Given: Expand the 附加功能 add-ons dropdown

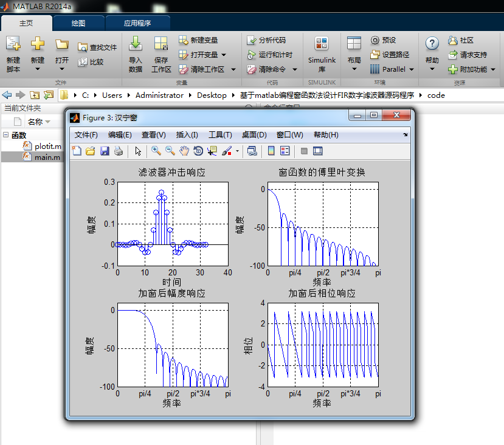Looking at the screenshot, I should pos(493,69).
